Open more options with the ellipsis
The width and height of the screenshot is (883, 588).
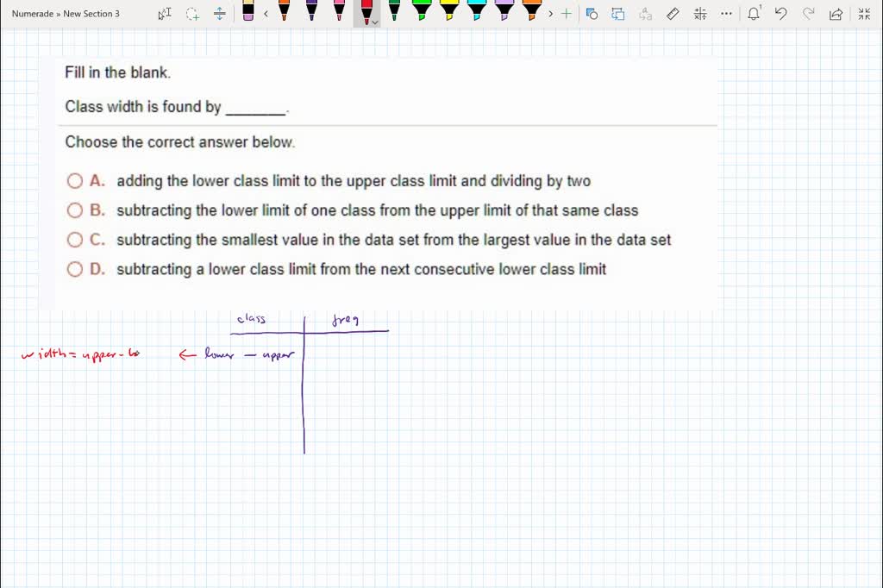725,14
